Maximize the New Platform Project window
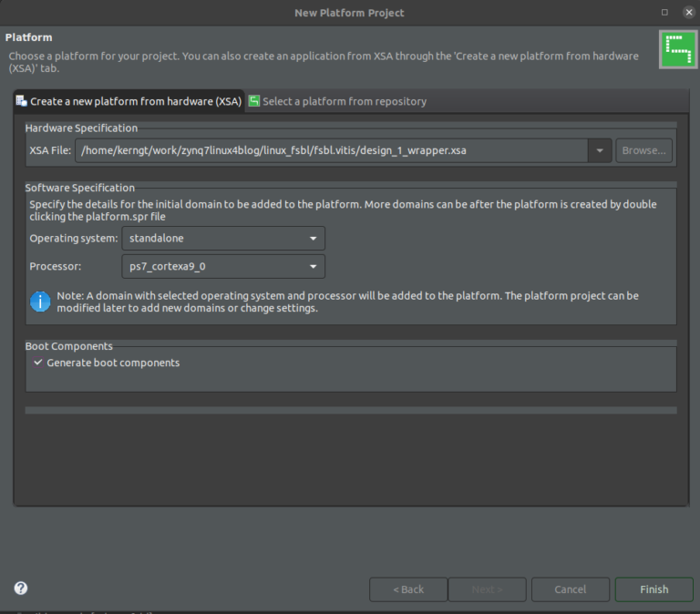Screen dimensions: 700x614 coord(664,12)
